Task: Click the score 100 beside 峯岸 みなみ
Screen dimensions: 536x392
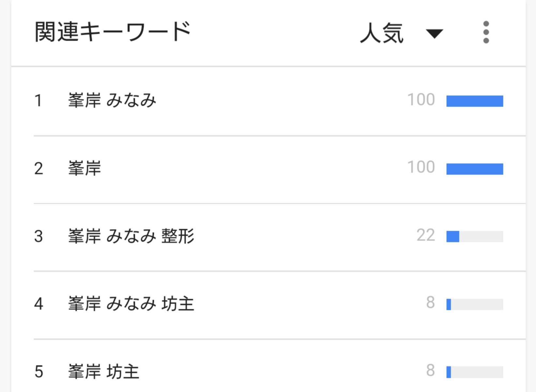Action: (x=421, y=100)
